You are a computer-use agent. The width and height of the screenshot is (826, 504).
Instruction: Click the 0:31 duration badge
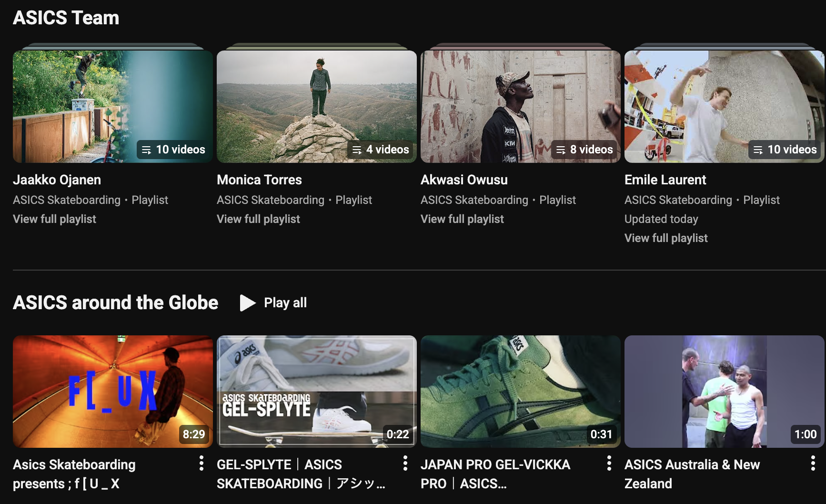coord(602,434)
